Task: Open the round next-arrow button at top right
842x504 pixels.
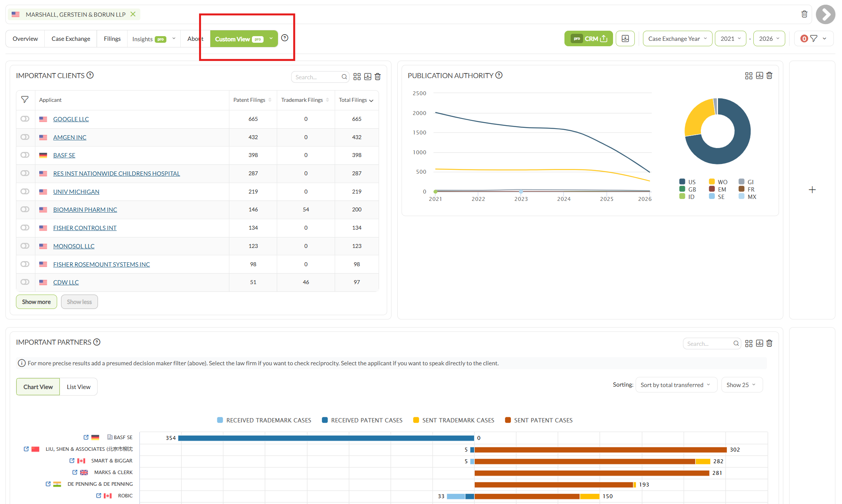Action: (x=825, y=14)
